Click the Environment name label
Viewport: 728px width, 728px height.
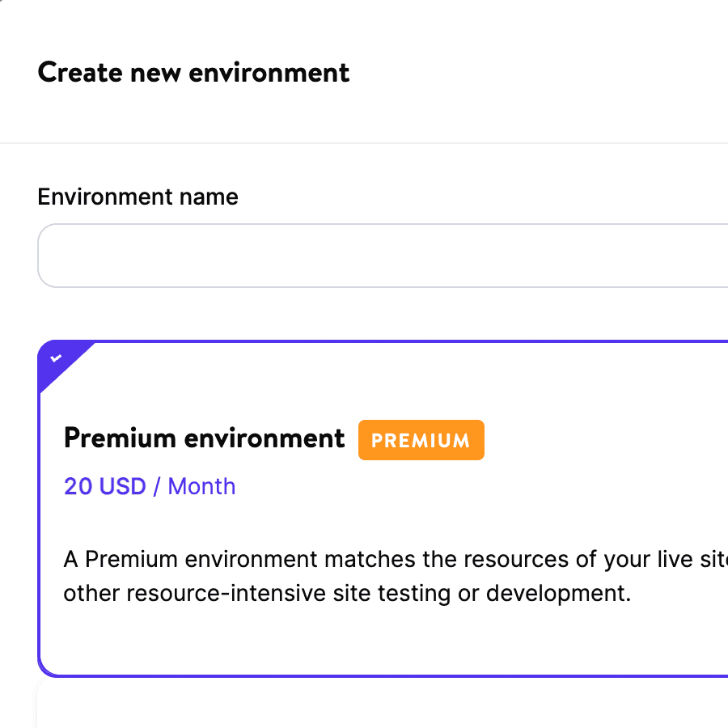[138, 197]
